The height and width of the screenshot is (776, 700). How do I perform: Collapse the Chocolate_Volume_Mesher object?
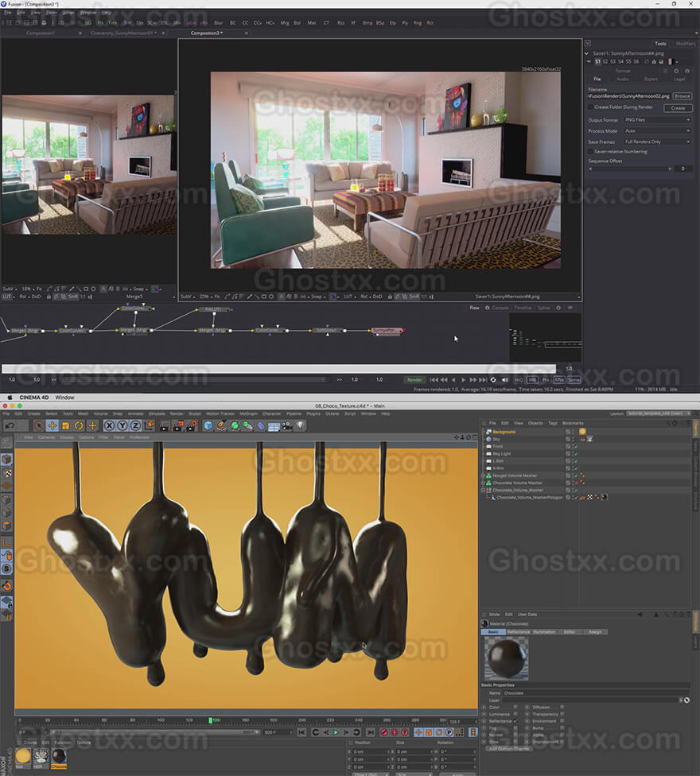tap(483, 490)
